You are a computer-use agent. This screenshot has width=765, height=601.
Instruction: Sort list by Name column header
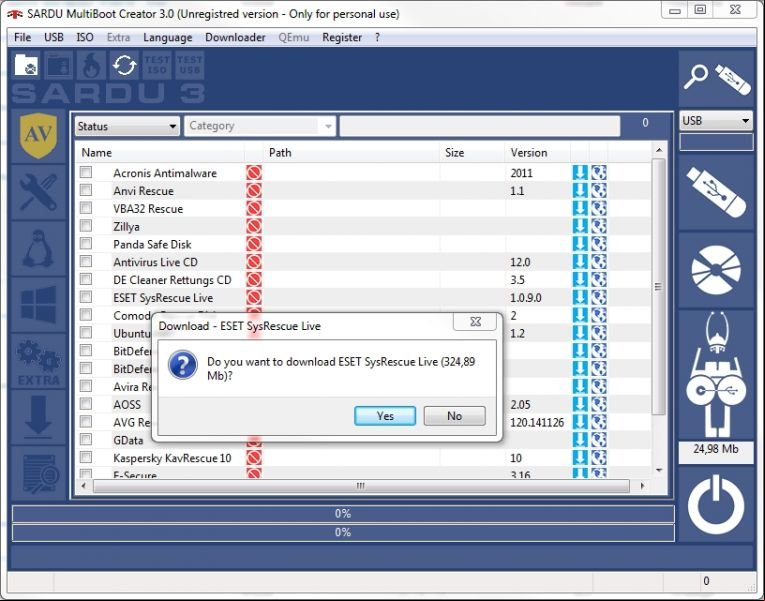pos(161,153)
